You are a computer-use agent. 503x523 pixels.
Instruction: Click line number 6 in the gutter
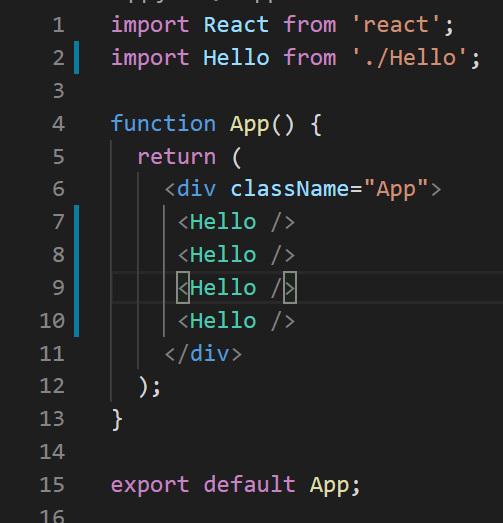pos(58,189)
